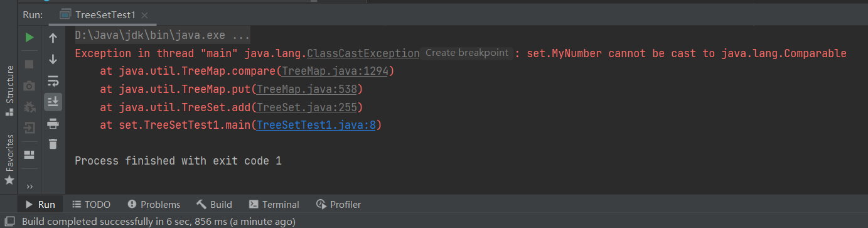868x228 pixels.
Task: Open the TODO tool window
Action: click(x=91, y=204)
